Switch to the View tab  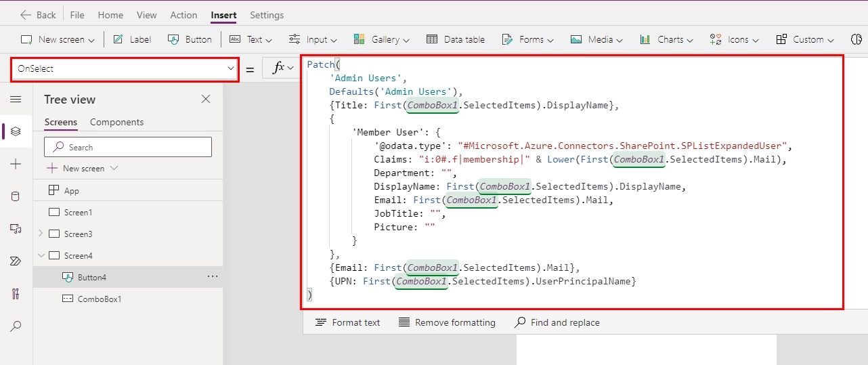click(x=147, y=15)
